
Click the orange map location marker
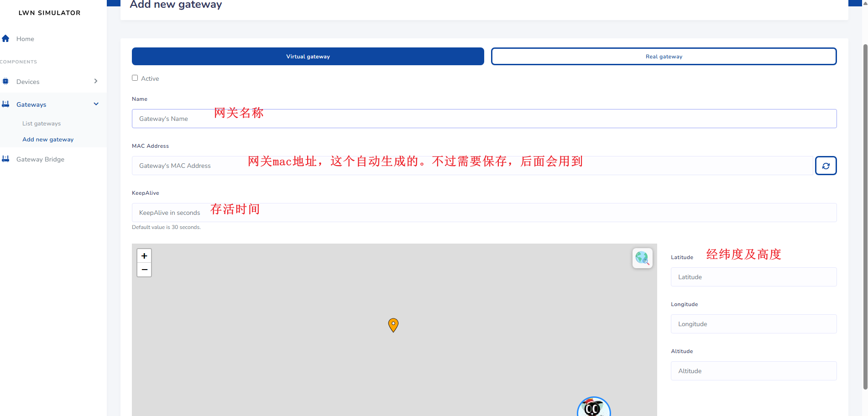[x=393, y=325]
